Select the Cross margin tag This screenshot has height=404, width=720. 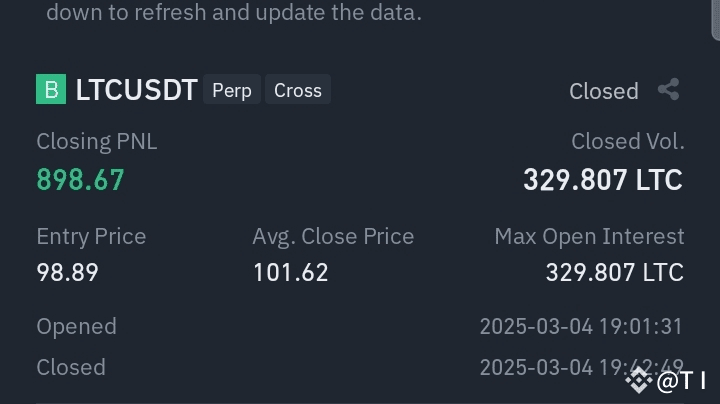(297, 90)
